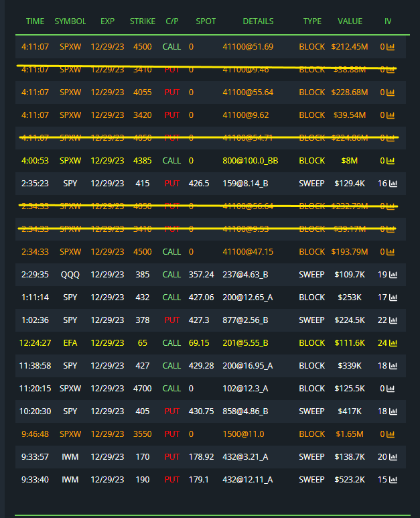The height and width of the screenshot is (518, 420).
Task: Click the 41100@9.62 details cell
Action: click(245, 115)
